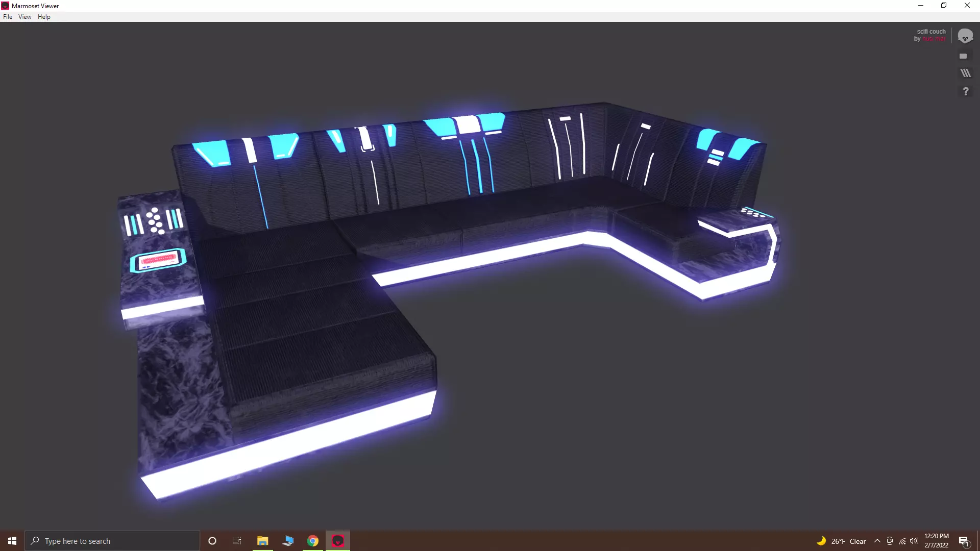Click the Marmoset monkey logo icon
This screenshot has width=980, height=551.
pyautogui.click(x=965, y=36)
